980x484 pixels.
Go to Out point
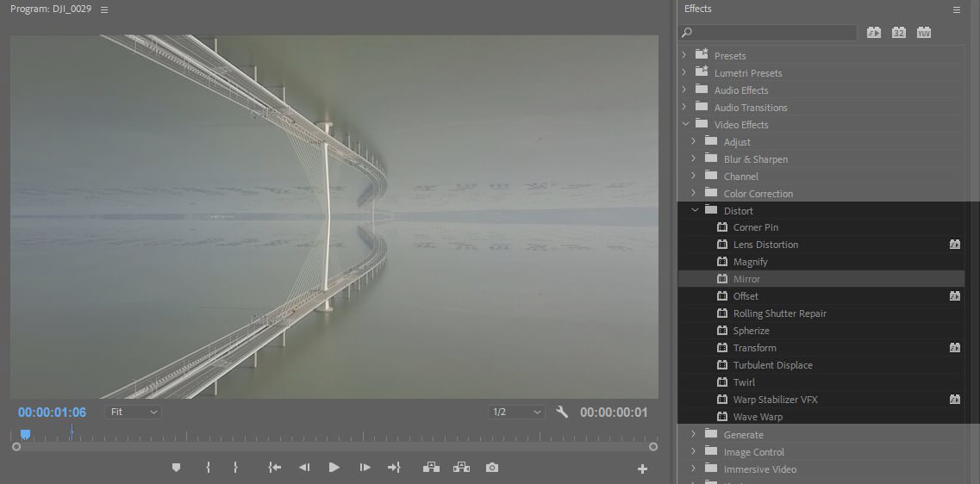(x=394, y=467)
